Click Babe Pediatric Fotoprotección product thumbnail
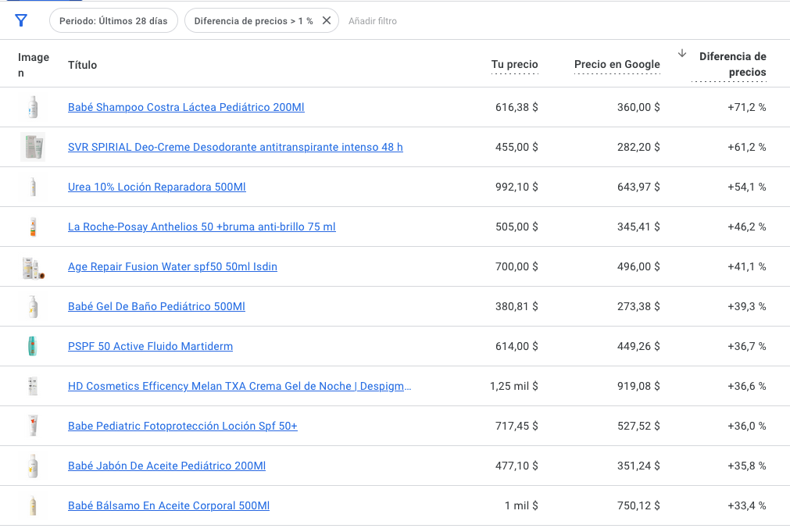 (x=33, y=426)
